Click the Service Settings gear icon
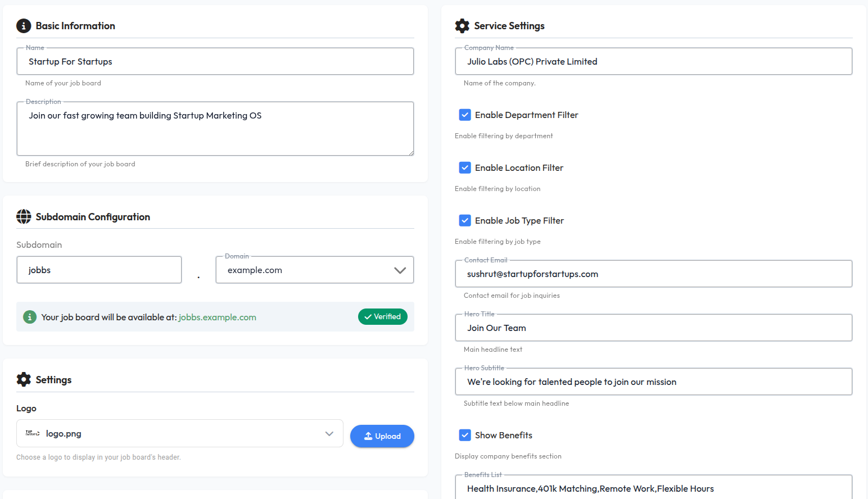The image size is (868, 499). (x=462, y=26)
